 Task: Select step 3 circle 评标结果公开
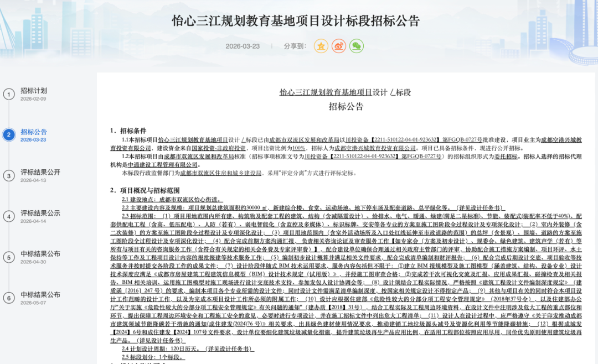9,176
